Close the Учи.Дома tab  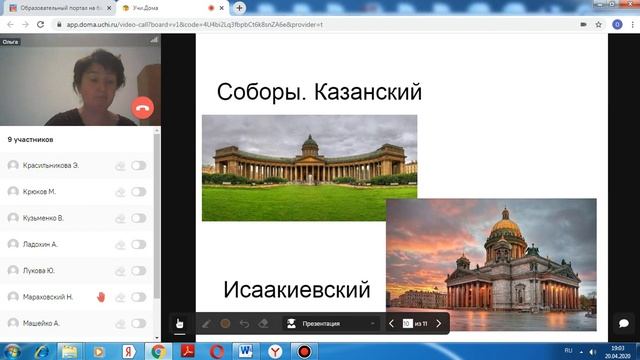tap(222, 8)
